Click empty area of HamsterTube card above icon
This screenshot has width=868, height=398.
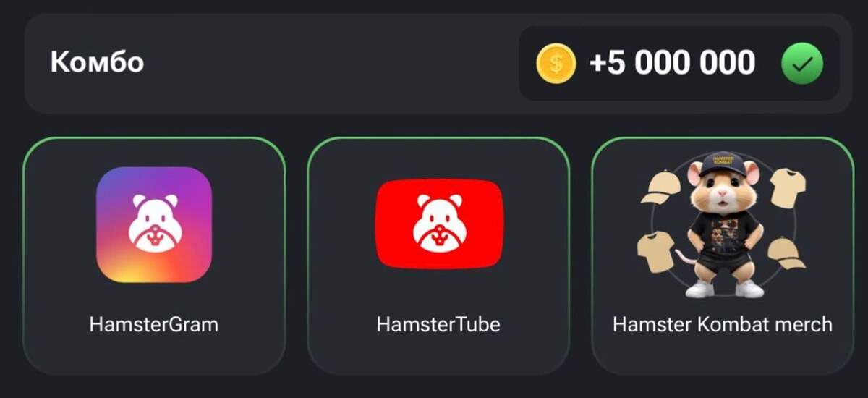(x=438, y=158)
